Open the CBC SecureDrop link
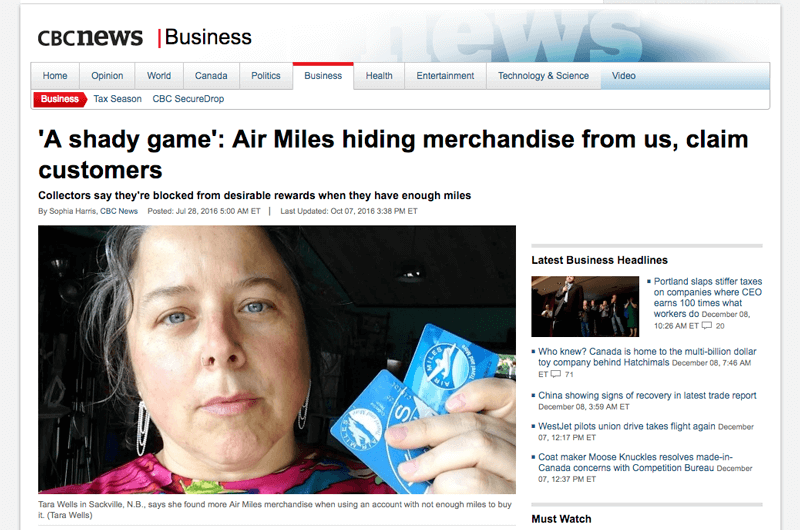This screenshot has width=800, height=530. click(188, 99)
